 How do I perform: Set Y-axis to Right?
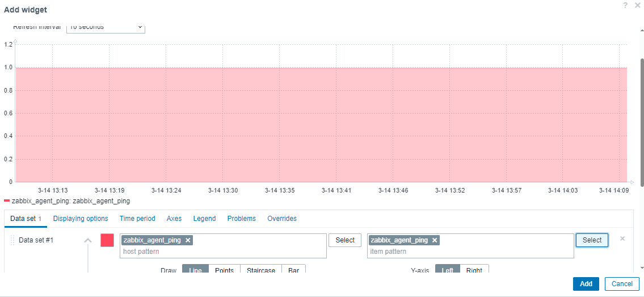coord(474,270)
